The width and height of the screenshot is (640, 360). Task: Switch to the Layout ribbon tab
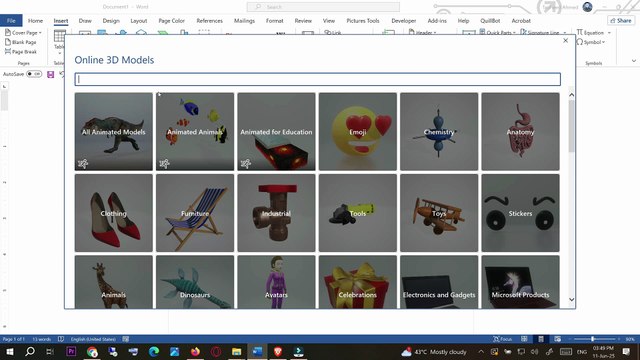tap(139, 20)
